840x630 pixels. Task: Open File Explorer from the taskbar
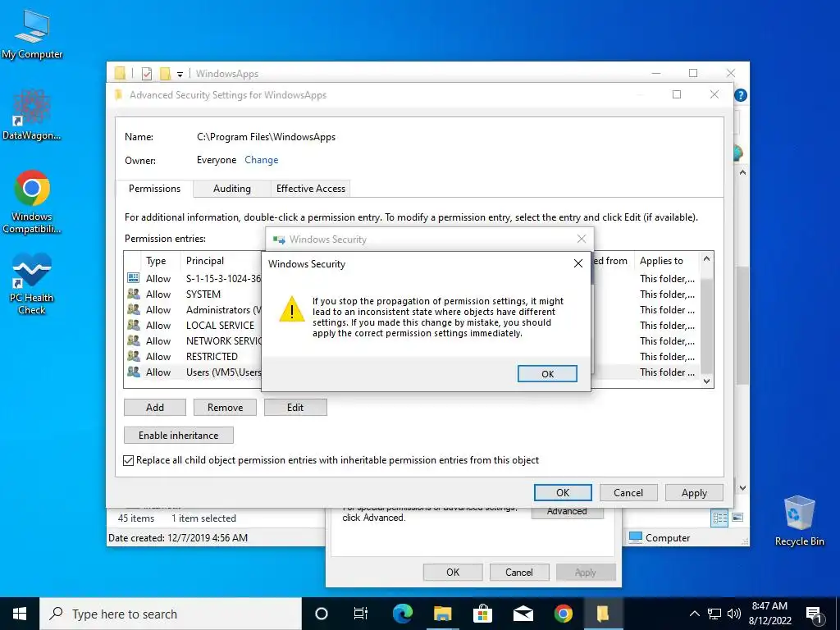(442, 614)
